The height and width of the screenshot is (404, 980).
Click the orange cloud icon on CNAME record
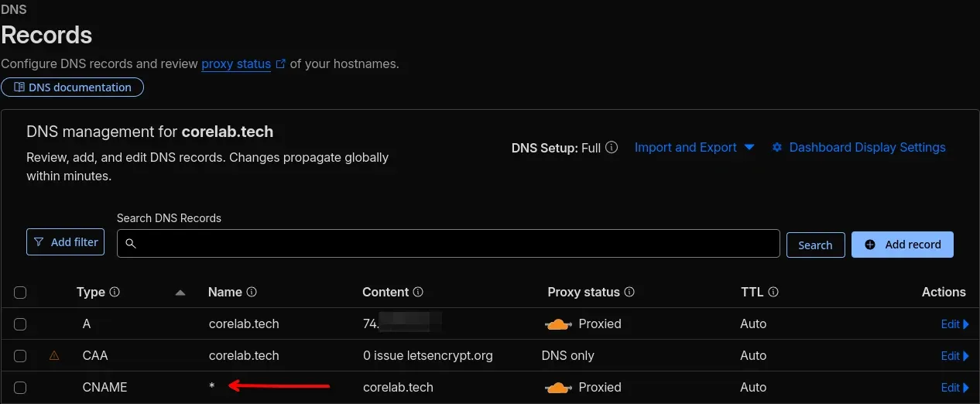pyautogui.click(x=559, y=388)
